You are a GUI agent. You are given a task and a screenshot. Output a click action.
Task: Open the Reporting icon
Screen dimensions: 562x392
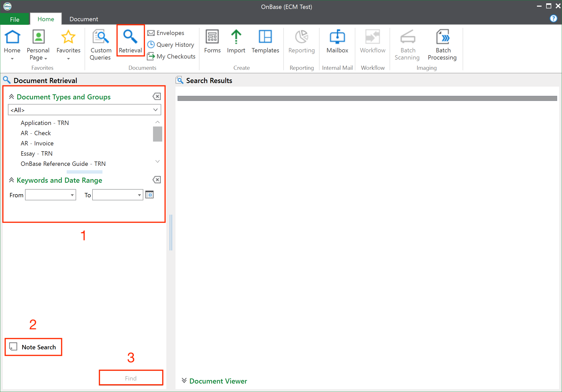pyautogui.click(x=302, y=37)
